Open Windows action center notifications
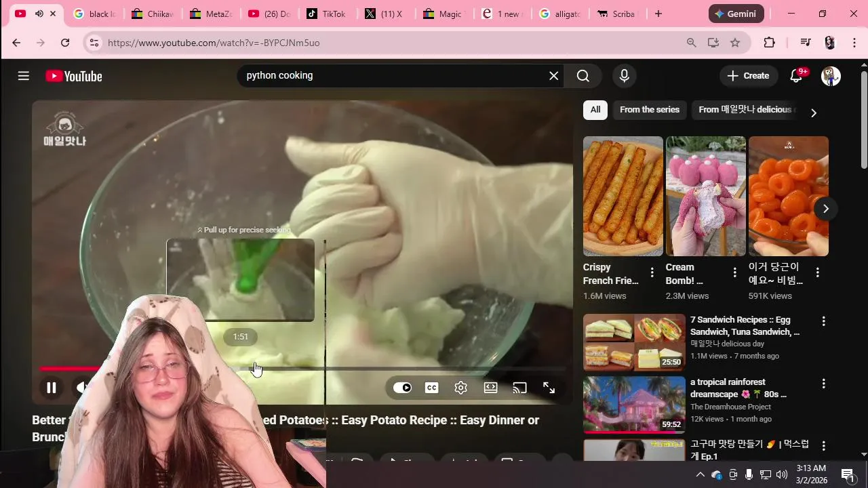 (848, 474)
